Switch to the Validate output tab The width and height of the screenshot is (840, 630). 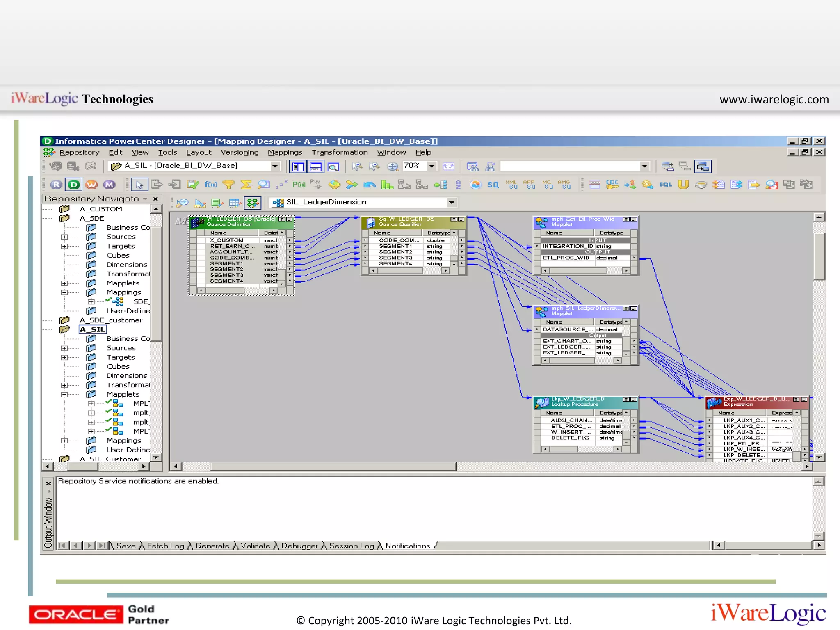[255, 546]
